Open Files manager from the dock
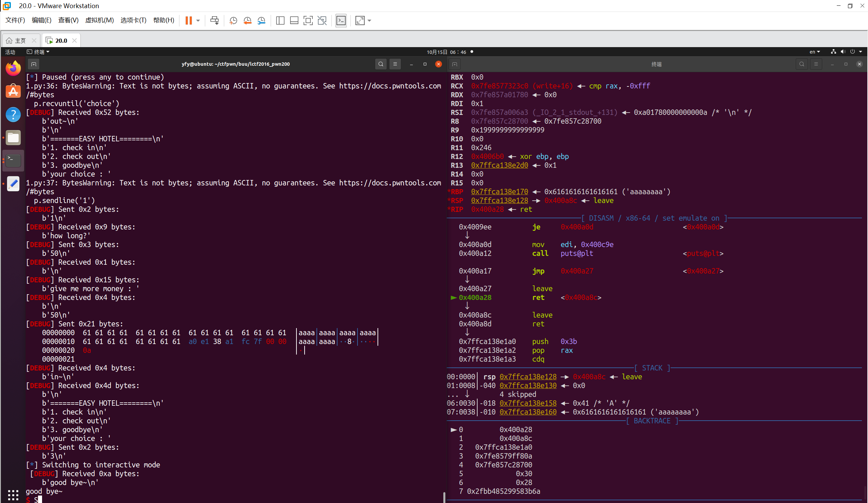The width and height of the screenshot is (868, 503). coord(13,138)
